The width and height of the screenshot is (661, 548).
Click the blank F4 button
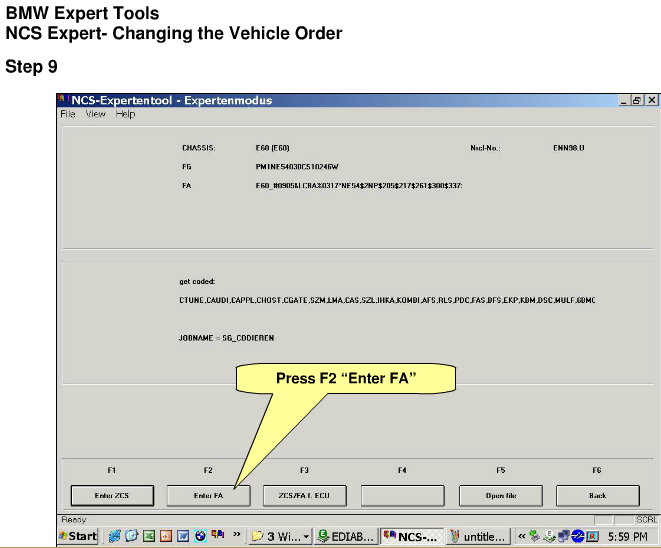click(403, 496)
